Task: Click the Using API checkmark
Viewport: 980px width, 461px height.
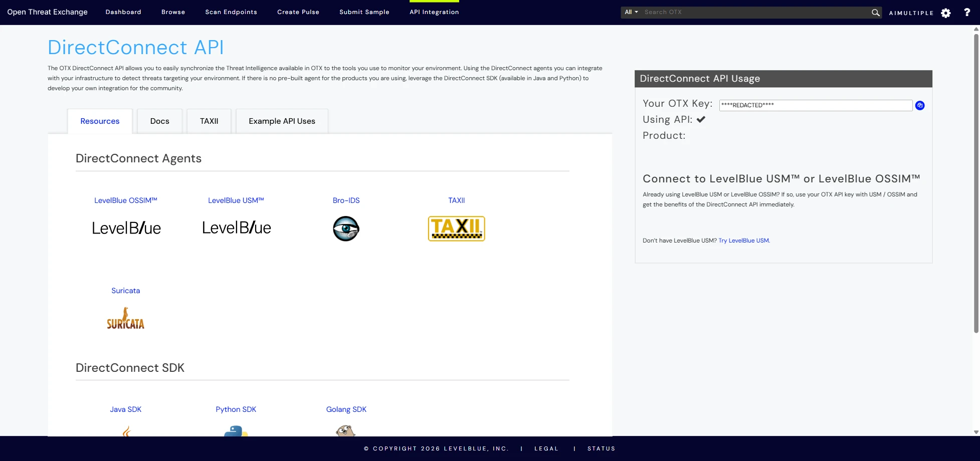Action: 701,119
